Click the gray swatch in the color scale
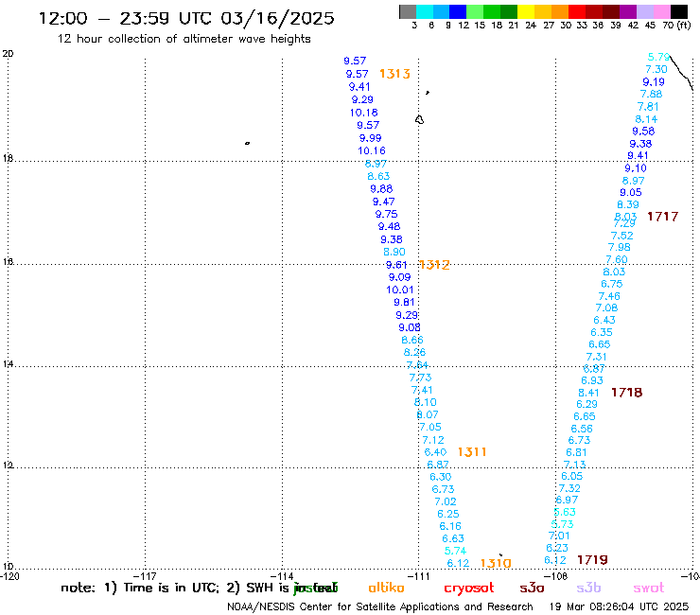Viewport: 700px width, 615px height. (408, 11)
